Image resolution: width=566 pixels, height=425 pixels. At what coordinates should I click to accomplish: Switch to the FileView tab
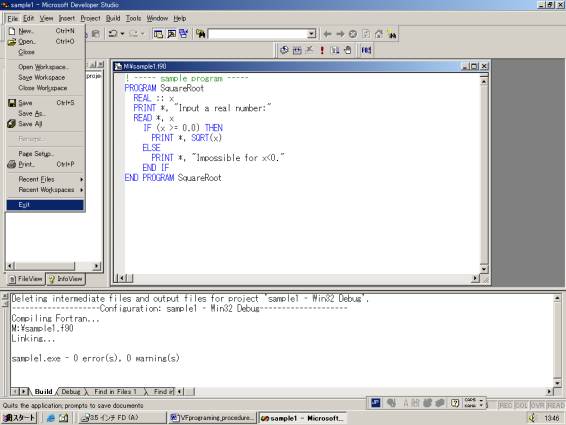(x=26, y=279)
